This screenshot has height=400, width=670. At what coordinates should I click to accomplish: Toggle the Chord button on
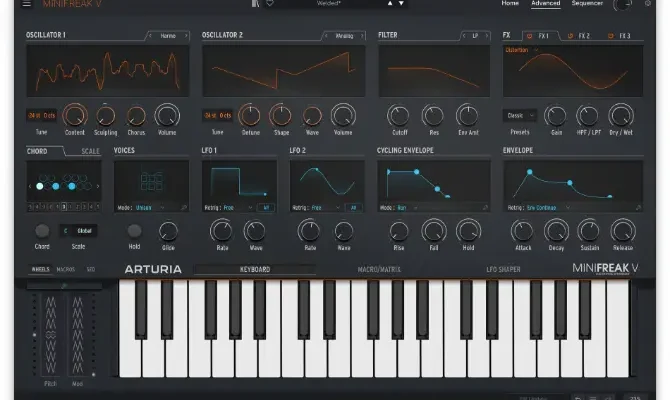(42, 231)
